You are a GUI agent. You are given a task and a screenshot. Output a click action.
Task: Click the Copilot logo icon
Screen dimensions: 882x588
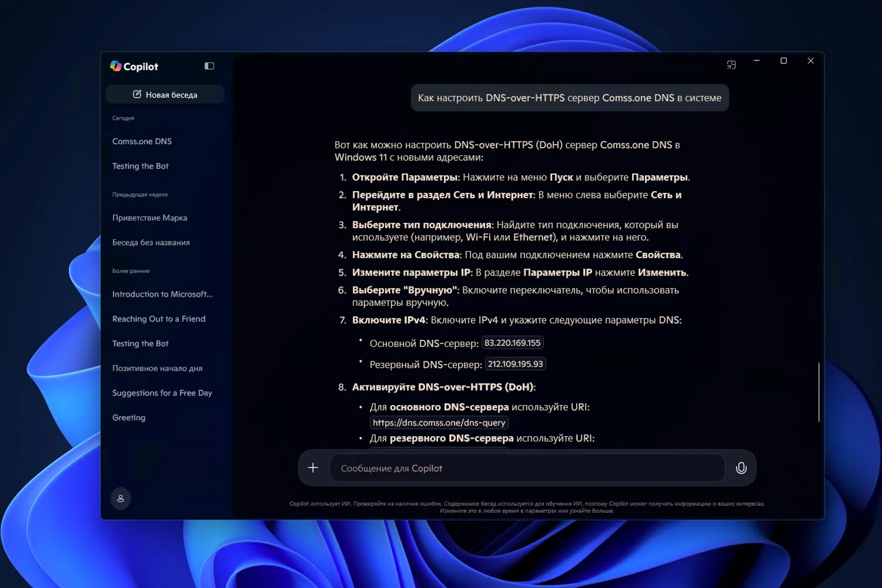(116, 66)
